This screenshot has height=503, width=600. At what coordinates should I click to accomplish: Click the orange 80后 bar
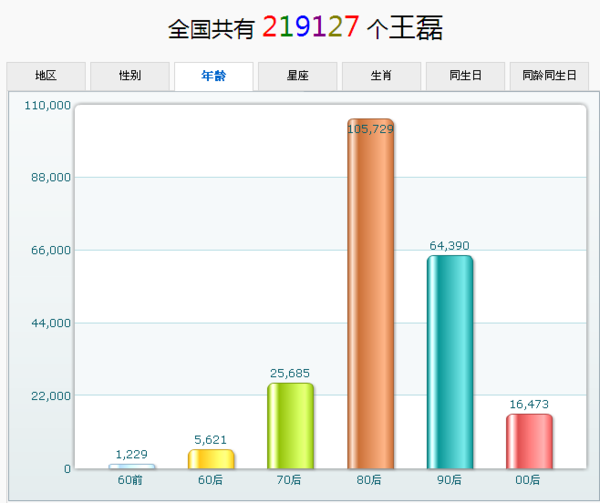[370, 294]
